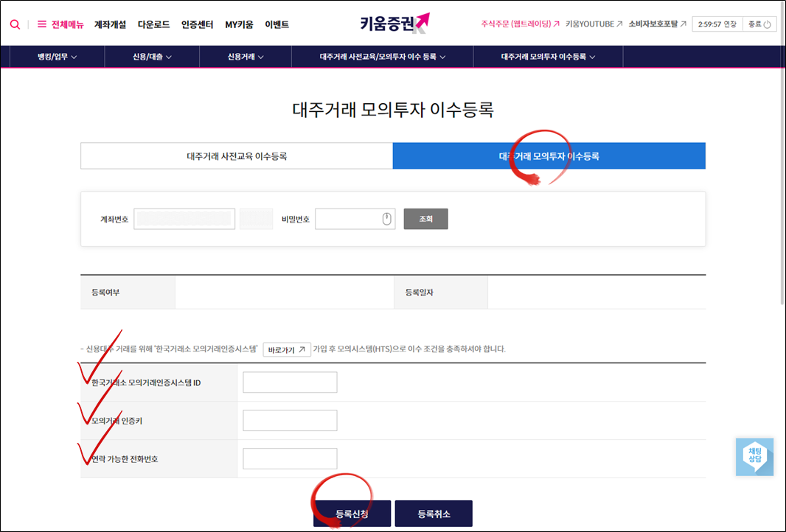Click the 연락 가능한 전화번호 input field

290,458
